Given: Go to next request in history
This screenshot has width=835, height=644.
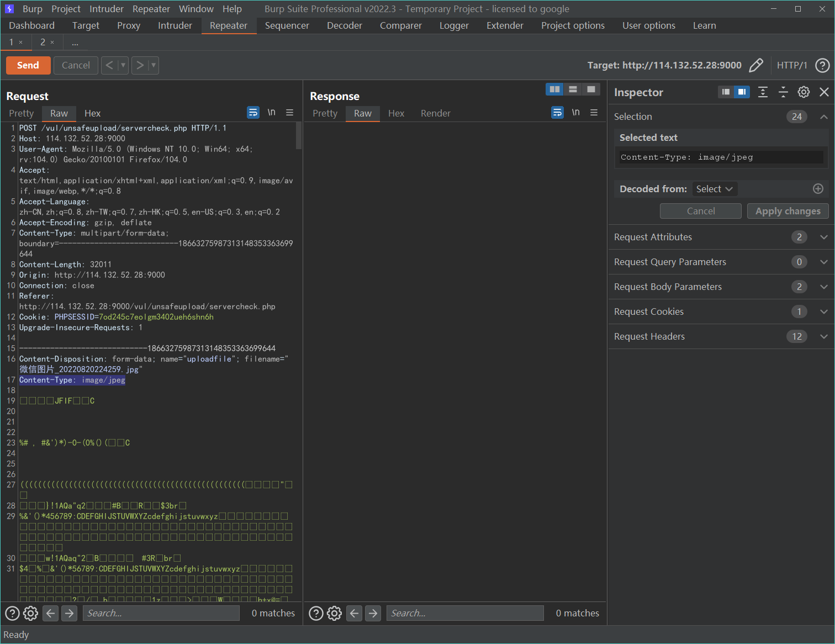Looking at the screenshot, I should [x=140, y=65].
